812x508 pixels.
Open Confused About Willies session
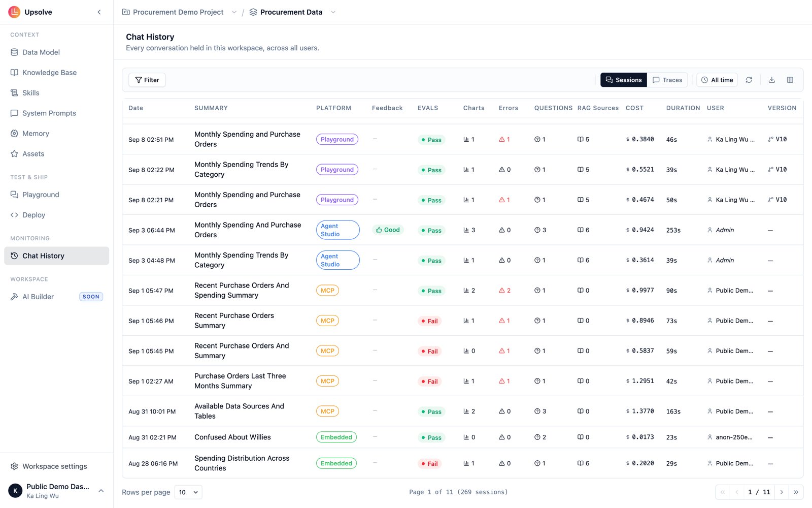click(x=232, y=437)
